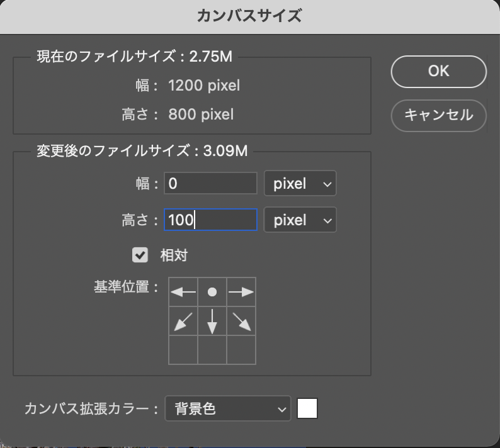Open the white canvas extension color swatch
500x448 pixels.
(x=307, y=409)
